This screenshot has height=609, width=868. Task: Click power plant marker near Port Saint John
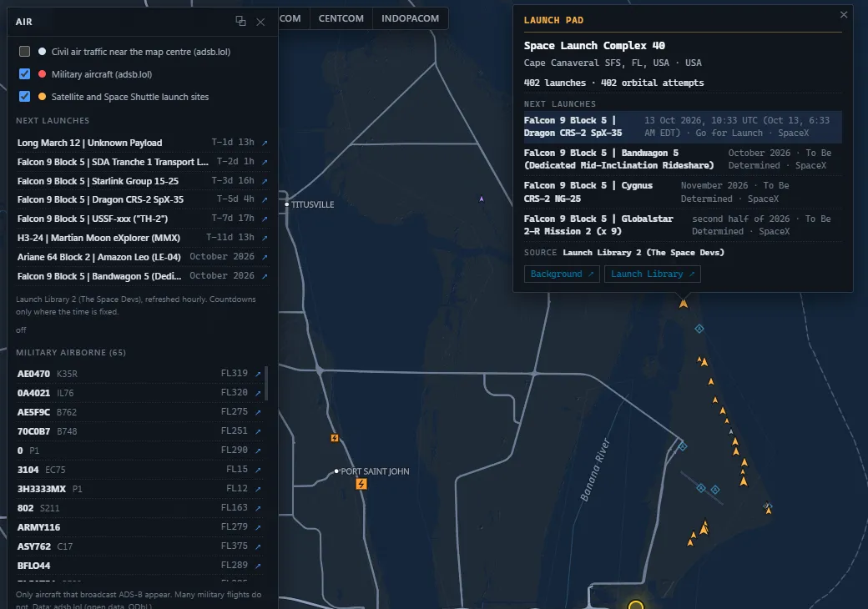(x=361, y=484)
